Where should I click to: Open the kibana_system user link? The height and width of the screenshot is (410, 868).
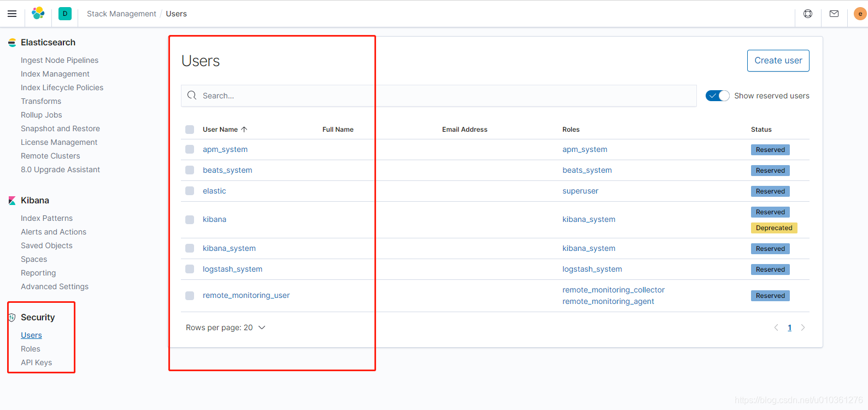point(229,248)
